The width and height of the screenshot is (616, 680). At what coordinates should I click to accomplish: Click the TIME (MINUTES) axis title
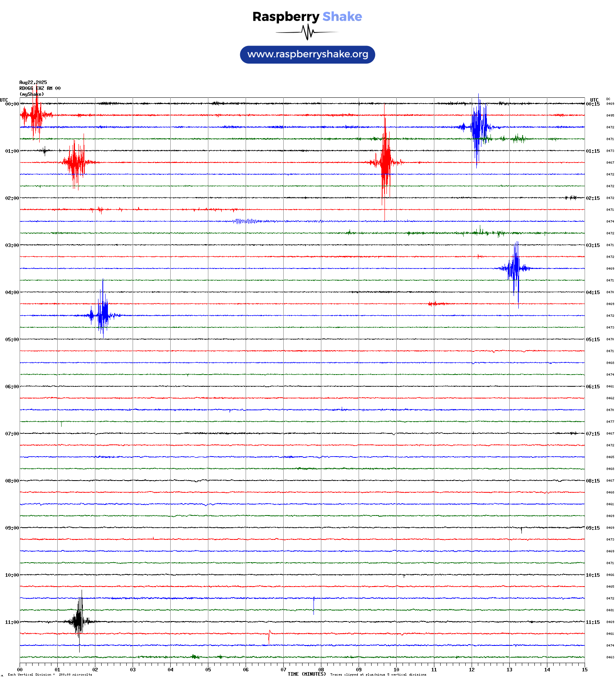[x=306, y=674]
